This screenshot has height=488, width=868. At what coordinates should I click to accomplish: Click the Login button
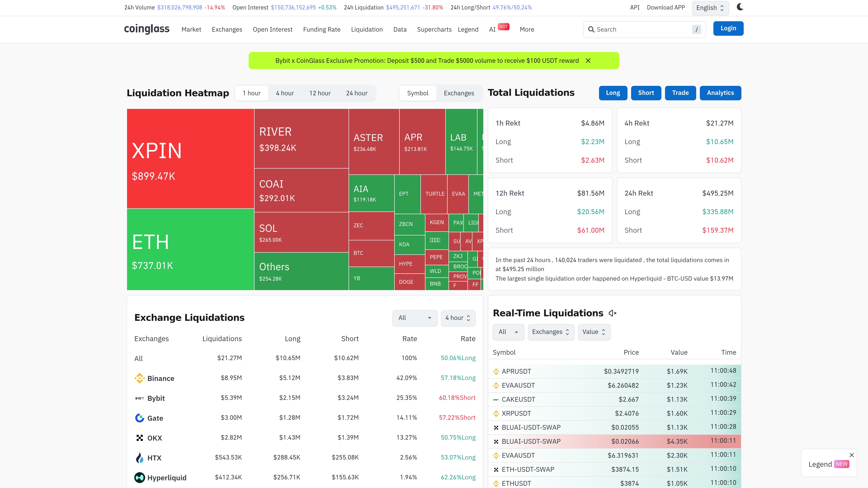click(x=728, y=28)
